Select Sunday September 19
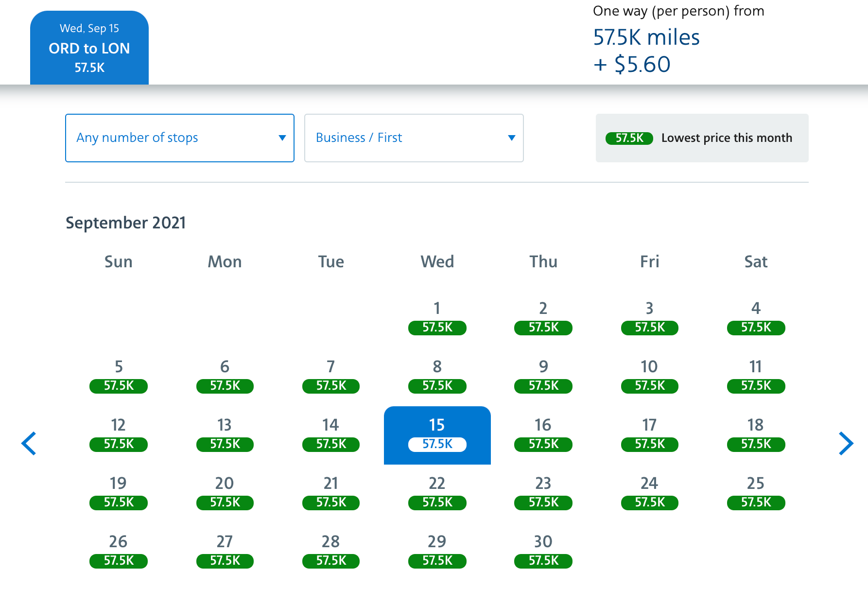The width and height of the screenshot is (868, 589). (119, 493)
